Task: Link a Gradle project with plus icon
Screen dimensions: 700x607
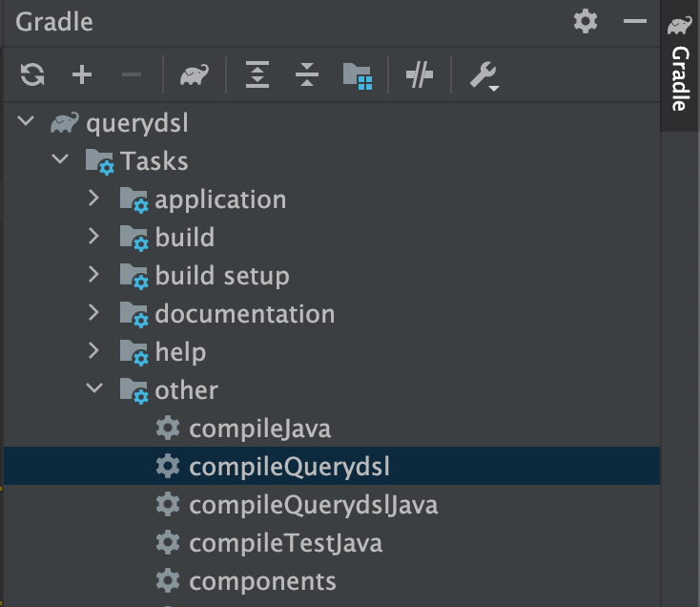Action: [82, 74]
